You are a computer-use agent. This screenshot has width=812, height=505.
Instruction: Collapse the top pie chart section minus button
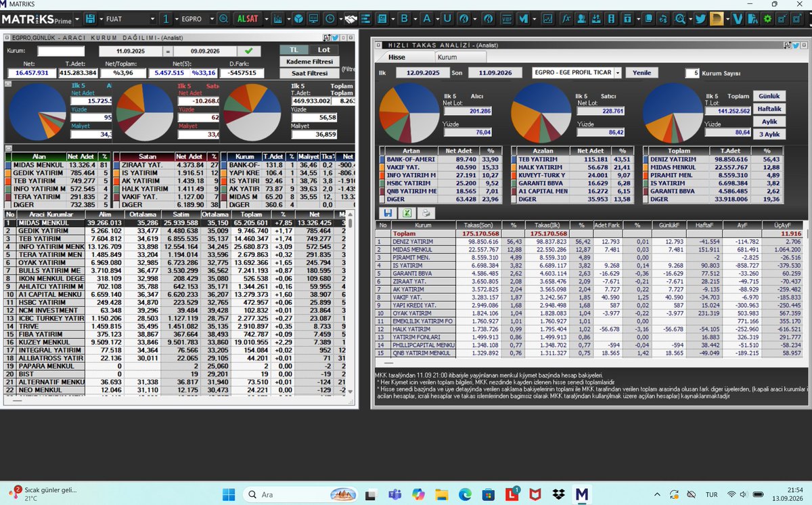(7, 85)
